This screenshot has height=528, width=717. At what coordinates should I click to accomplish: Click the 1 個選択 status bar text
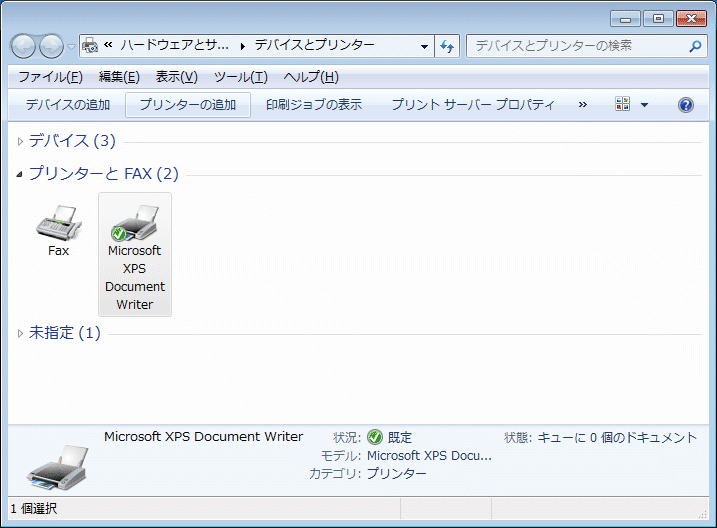(x=34, y=508)
